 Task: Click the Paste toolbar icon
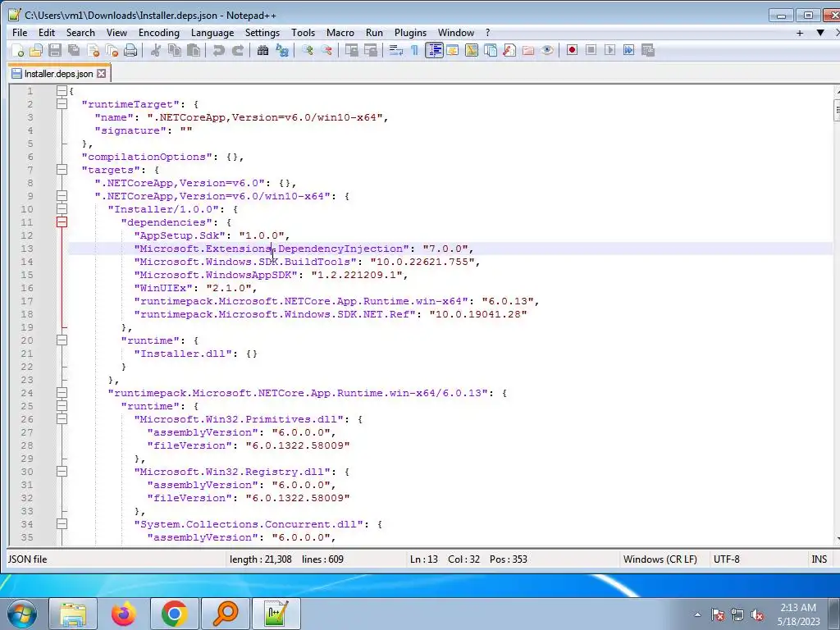(194, 50)
